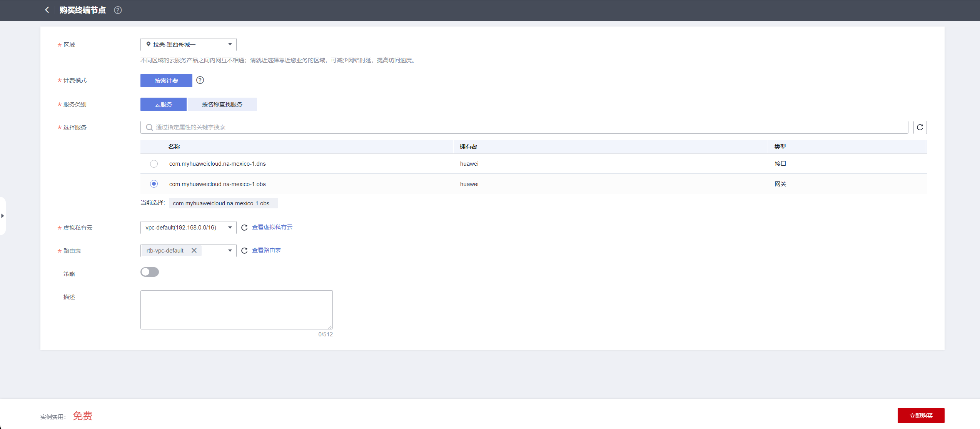The width and height of the screenshot is (980, 429).
Task: Refresh the virtual private cloud list
Action: click(x=244, y=228)
